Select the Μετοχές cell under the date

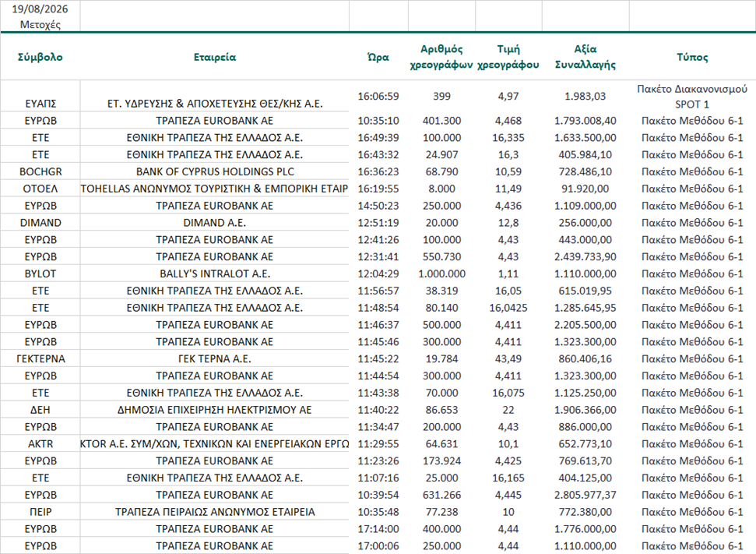tap(40, 25)
